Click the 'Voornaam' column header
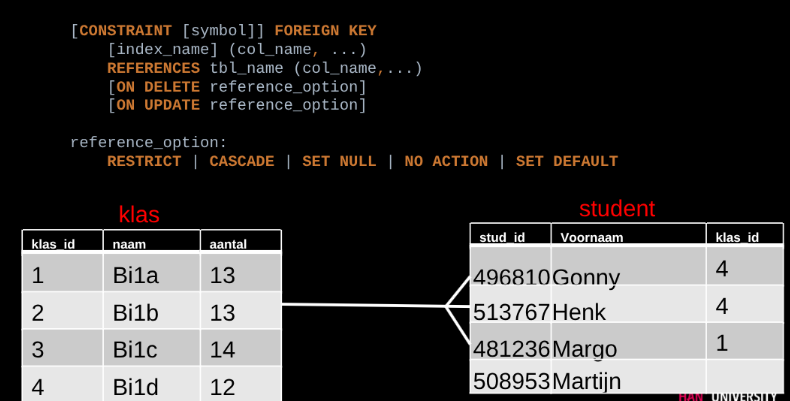This screenshot has width=790, height=401. [x=592, y=237]
